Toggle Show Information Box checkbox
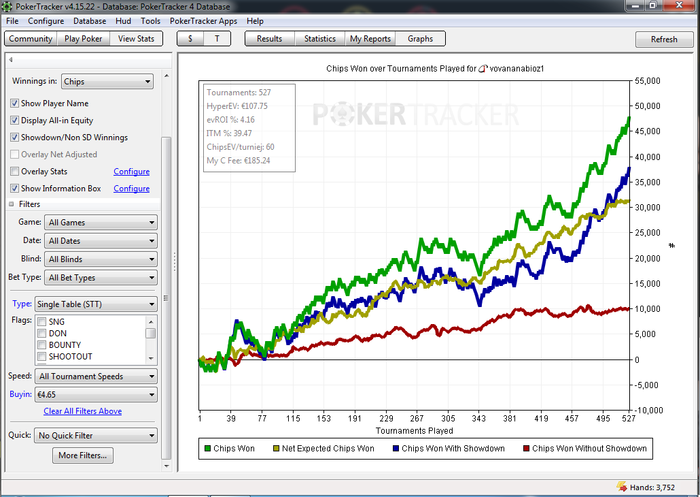700x497 pixels. (15, 188)
